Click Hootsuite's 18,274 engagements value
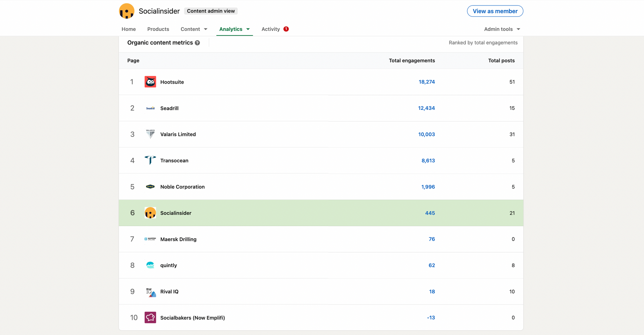Viewport: 644px width, 335px height. (x=427, y=82)
